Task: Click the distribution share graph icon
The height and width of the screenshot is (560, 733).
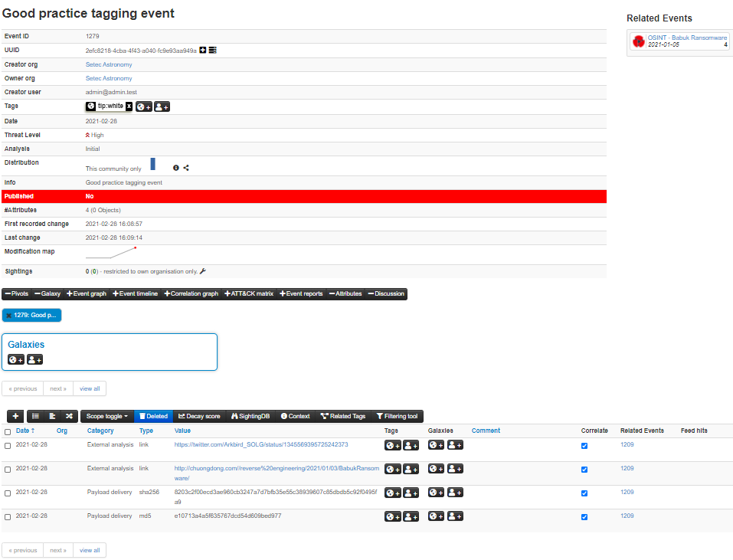Action: (x=186, y=168)
